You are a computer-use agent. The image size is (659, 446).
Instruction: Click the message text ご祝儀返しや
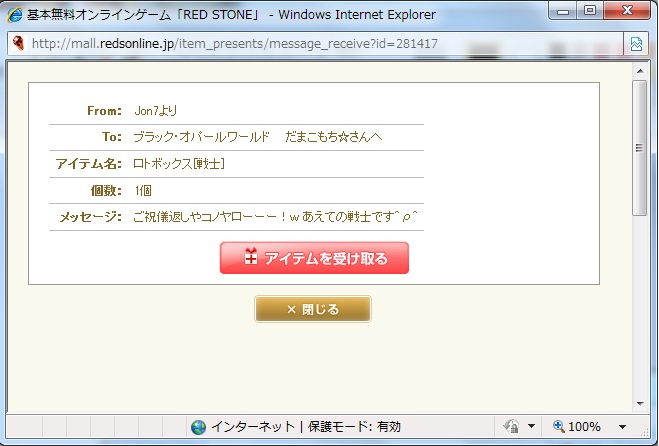pyautogui.click(x=166, y=217)
